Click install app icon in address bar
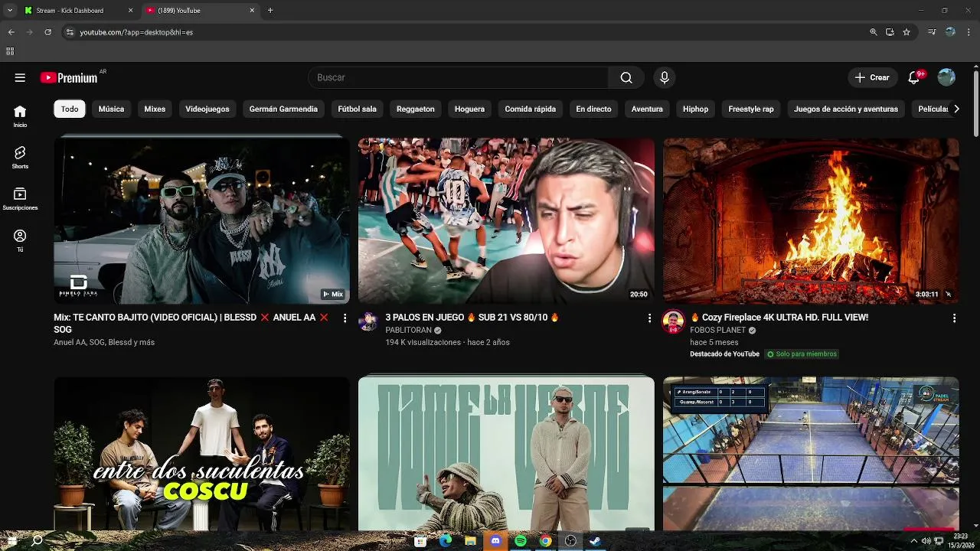The height and width of the screenshot is (551, 980). pyautogui.click(x=890, y=32)
